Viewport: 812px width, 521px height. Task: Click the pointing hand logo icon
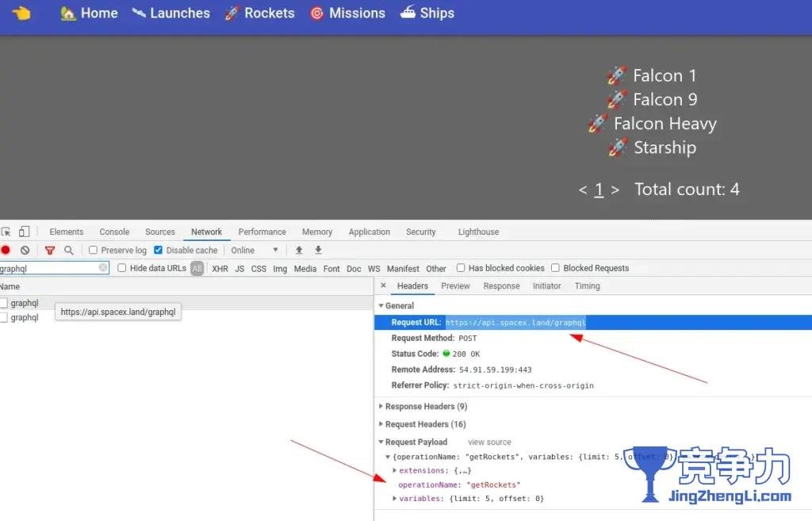[21, 13]
